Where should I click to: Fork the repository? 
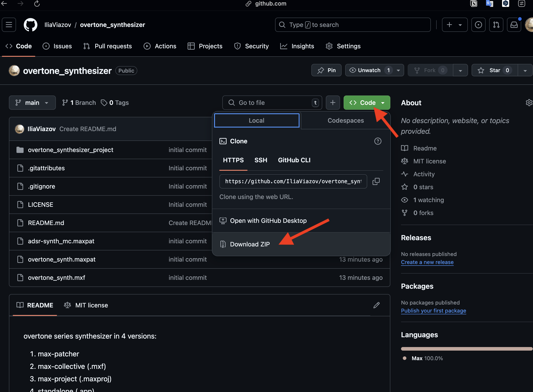[430, 70]
